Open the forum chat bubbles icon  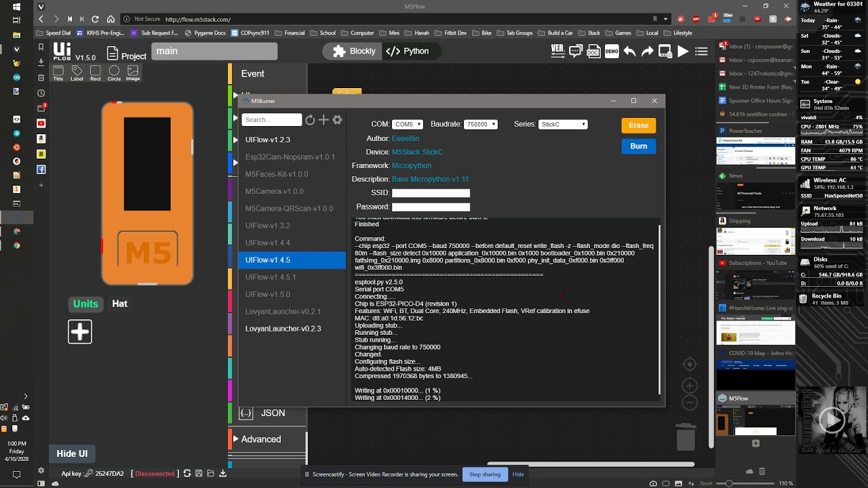click(x=576, y=51)
